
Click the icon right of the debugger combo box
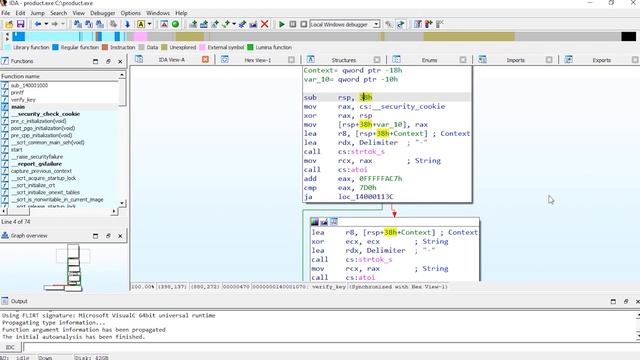[389, 24]
